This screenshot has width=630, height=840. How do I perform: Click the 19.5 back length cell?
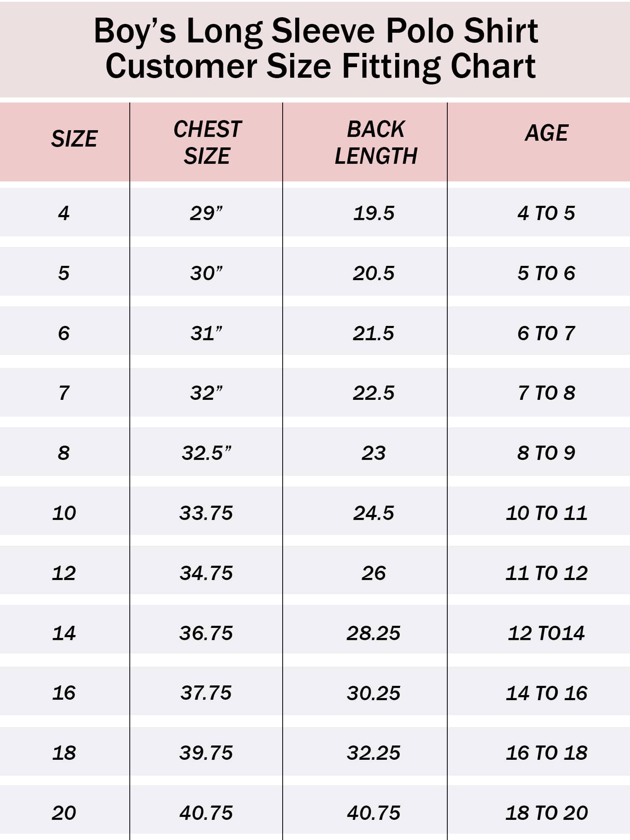374,213
